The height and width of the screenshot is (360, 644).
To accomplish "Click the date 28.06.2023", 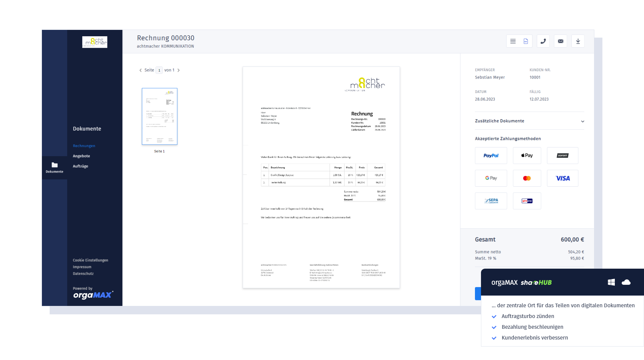I will click(x=485, y=99).
